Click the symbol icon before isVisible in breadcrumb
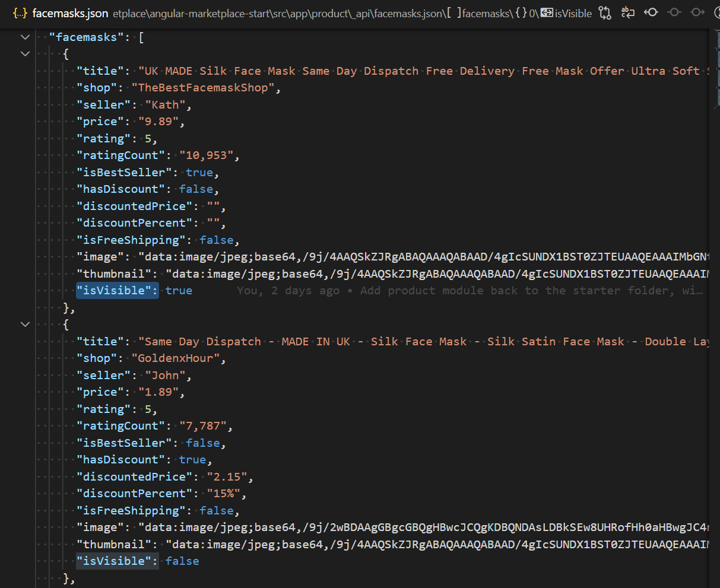 click(x=547, y=12)
